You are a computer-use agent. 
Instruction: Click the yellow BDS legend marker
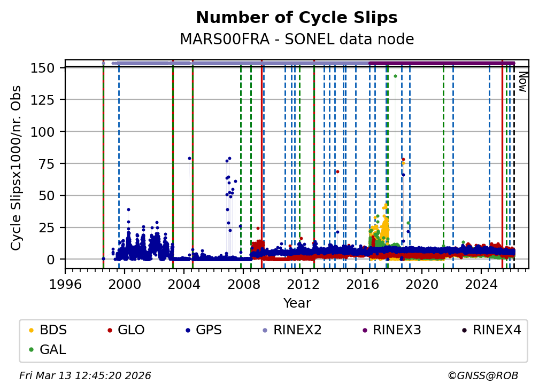coord(31,331)
